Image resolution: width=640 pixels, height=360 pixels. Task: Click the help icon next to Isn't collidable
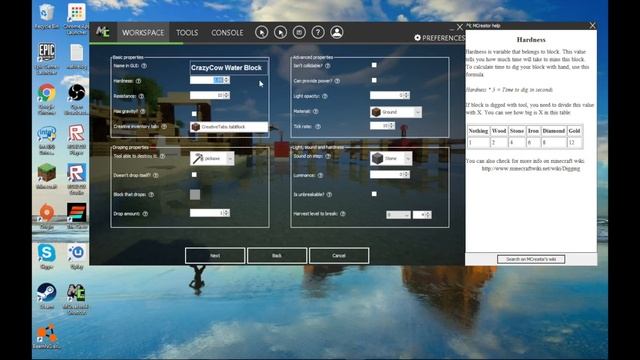click(x=328, y=66)
